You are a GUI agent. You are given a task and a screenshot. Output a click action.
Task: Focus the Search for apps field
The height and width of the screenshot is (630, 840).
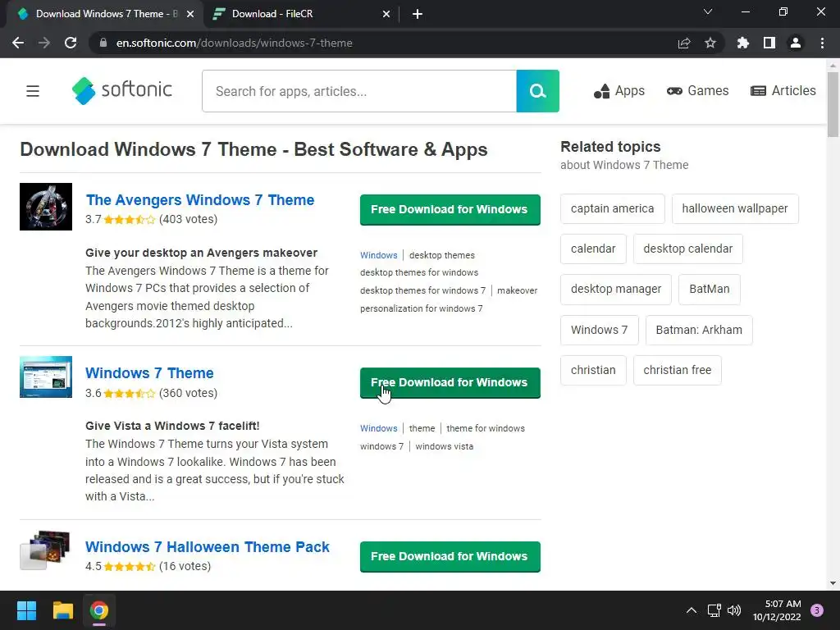(359, 91)
